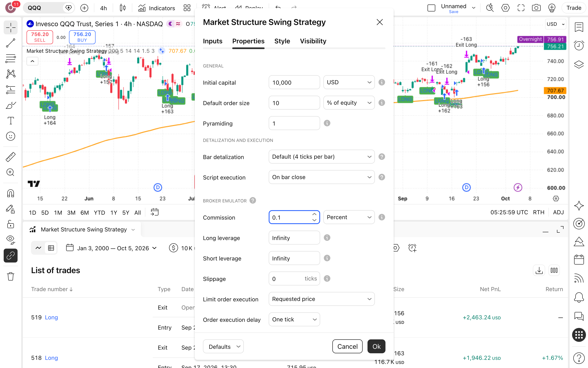The height and width of the screenshot is (368, 588).
Task: Download list of trades export icon
Action: point(539,270)
